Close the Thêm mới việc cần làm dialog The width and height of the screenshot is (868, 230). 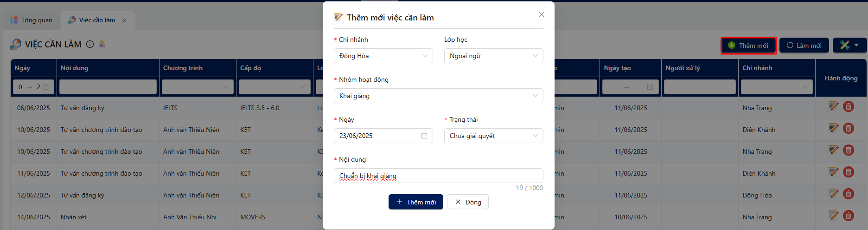542,14
